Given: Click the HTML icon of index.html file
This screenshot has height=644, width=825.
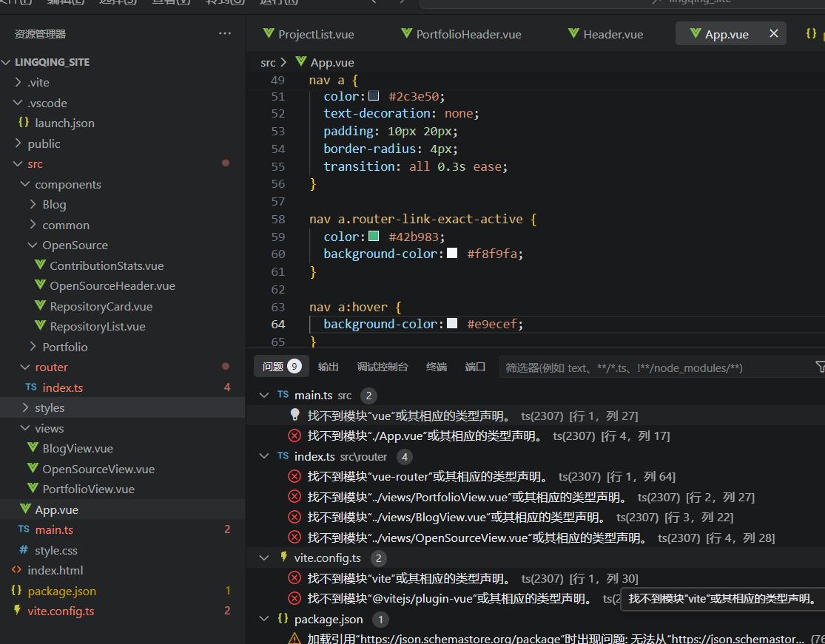Looking at the screenshot, I should click(x=16, y=570).
